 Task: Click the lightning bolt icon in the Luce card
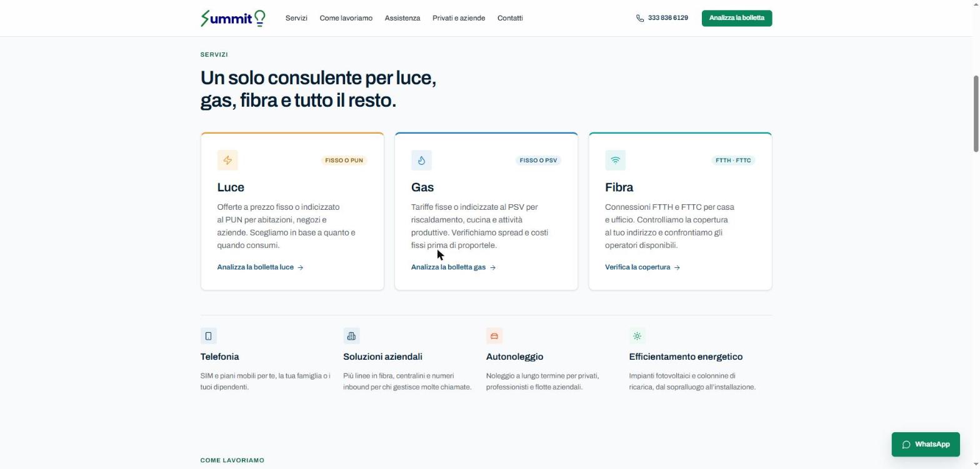click(227, 160)
